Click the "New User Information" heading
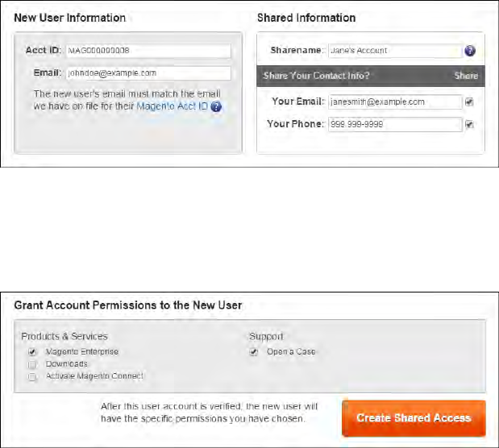 [x=70, y=17]
